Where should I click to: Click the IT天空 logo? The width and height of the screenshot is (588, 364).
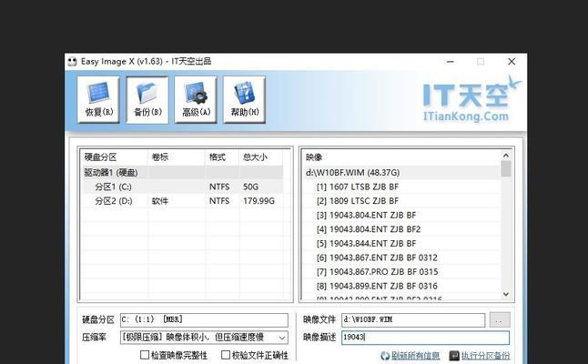tap(471, 99)
